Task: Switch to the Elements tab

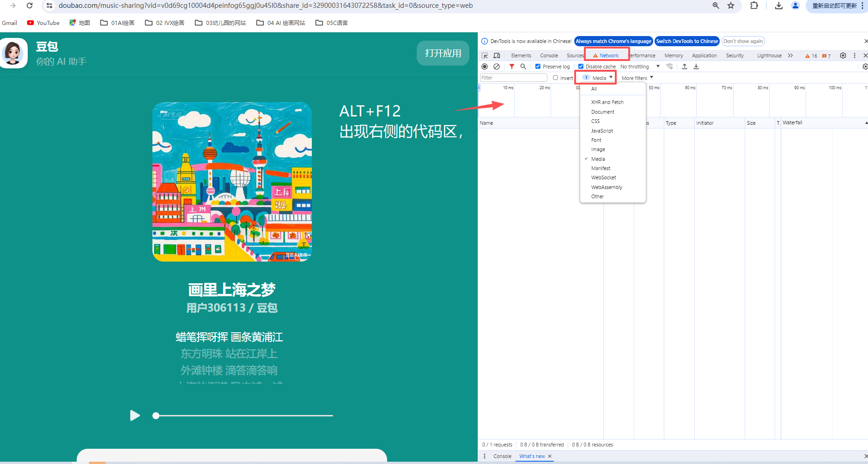Action: (x=521, y=55)
